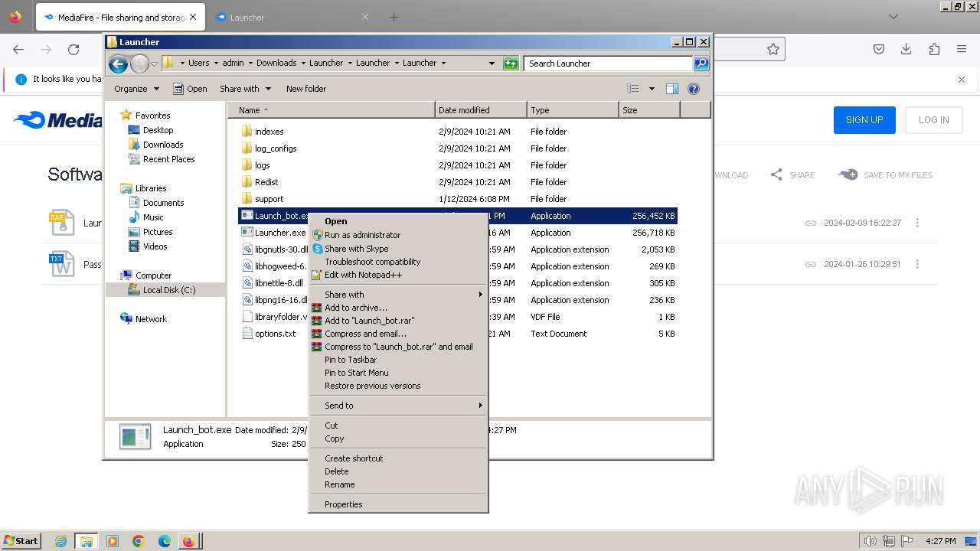Click Explorer's Back navigation arrow
Viewport: 980px width, 551px height.
118,64
